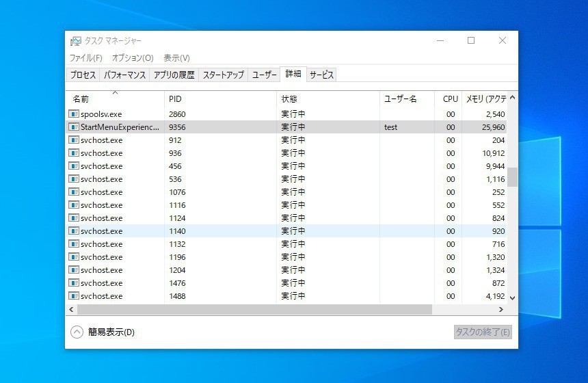
Task: Switch to the パフォーマンス tab
Action: (124, 75)
